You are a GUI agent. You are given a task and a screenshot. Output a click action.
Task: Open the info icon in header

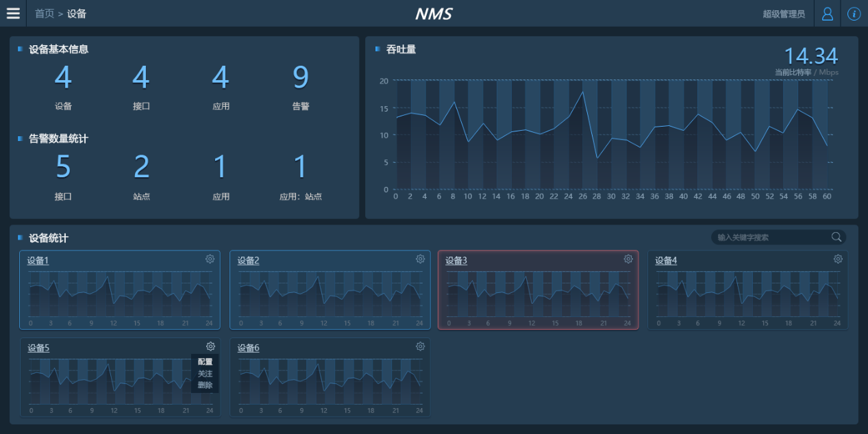(854, 14)
